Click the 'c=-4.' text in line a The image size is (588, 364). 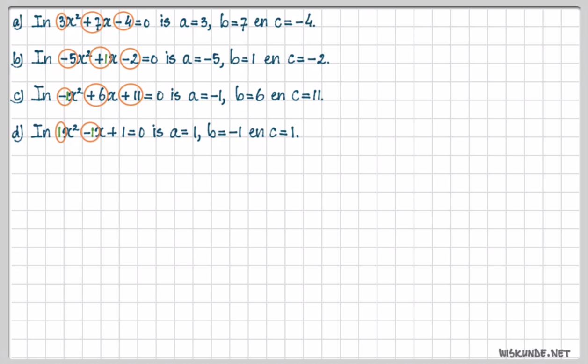coord(295,22)
